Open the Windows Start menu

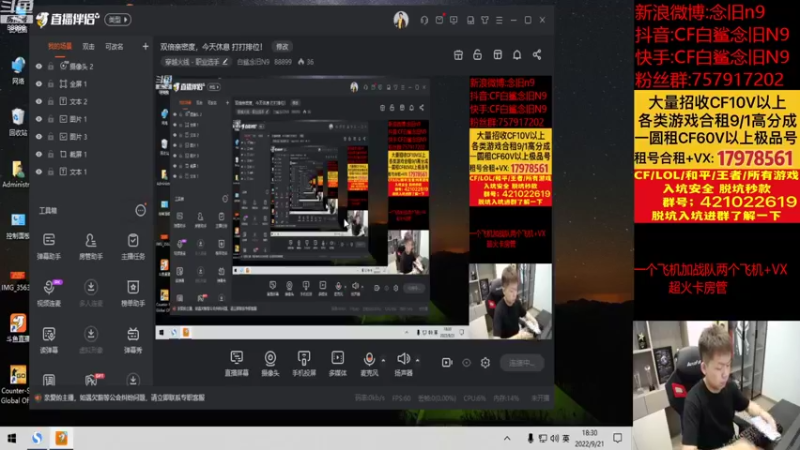point(12,438)
